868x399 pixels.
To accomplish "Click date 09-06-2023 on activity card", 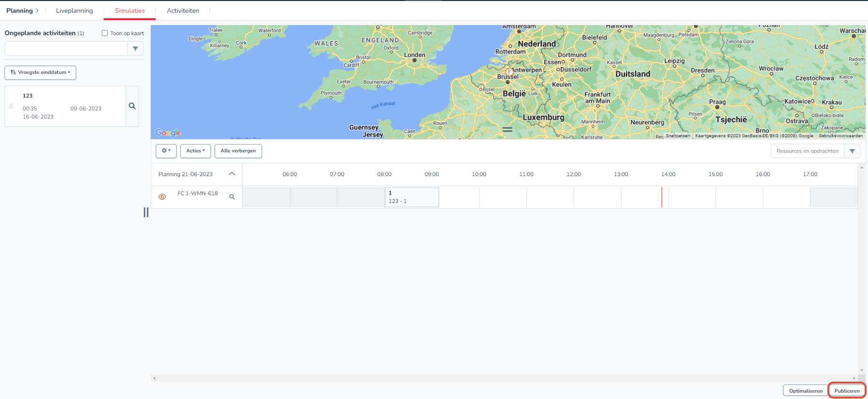I will tap(86, 109).
